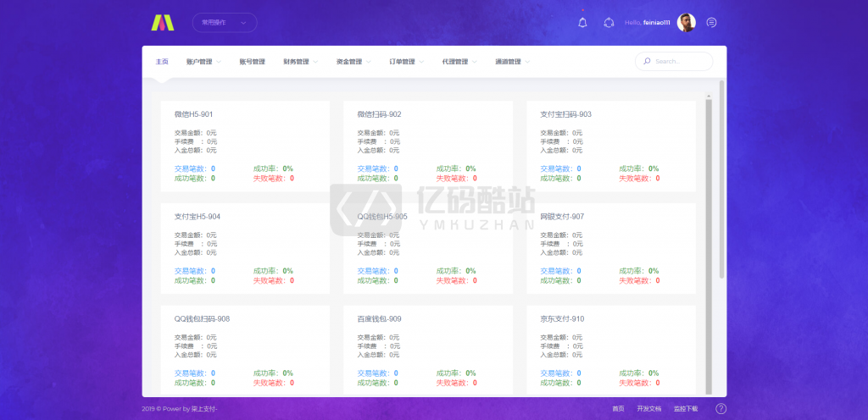Expand the 代理管理 menu
Screen dimensions: 868x420
point(459,62)
